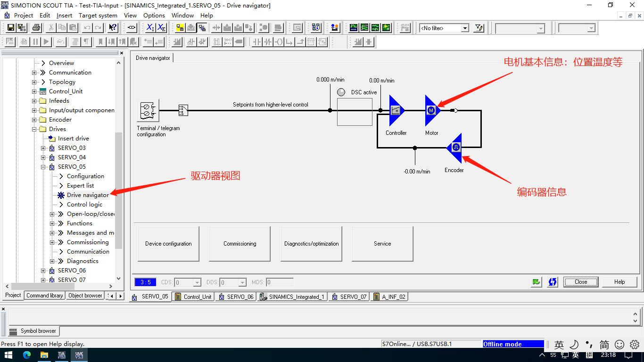Open the CDS dropdown
The height and width of the screenshot is (362, 644).
click(198, 283)
